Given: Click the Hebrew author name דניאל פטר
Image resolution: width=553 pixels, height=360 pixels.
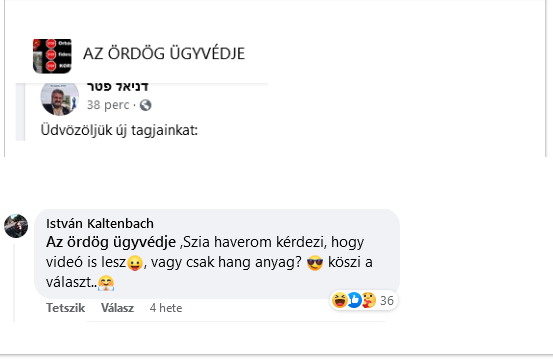Looking at the screenshot, I should 117,87.
